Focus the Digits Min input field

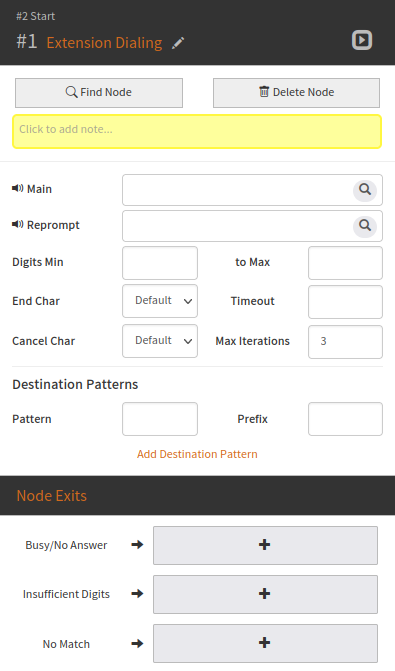tap(160, 263)
